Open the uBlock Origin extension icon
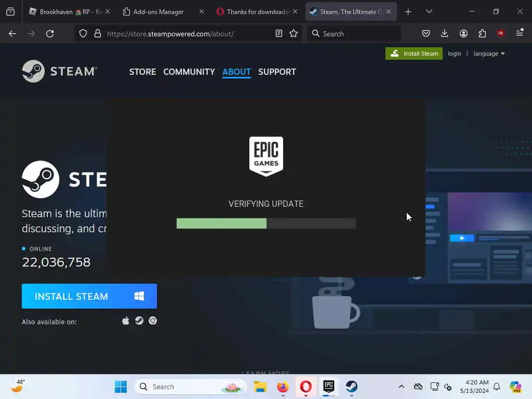The image size is (532, 399). (501, 33)
